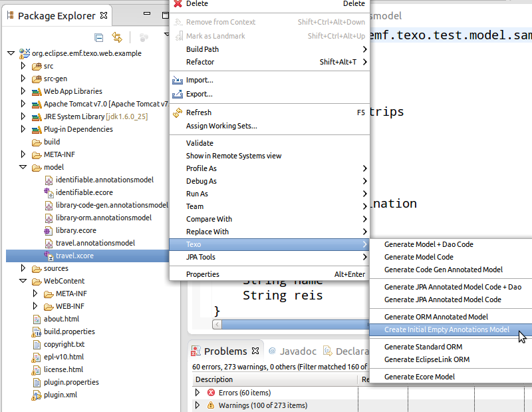Expand Plug-in Dependencies node
The height and width of the screenshot is (412, 532).
click(23, 128)
